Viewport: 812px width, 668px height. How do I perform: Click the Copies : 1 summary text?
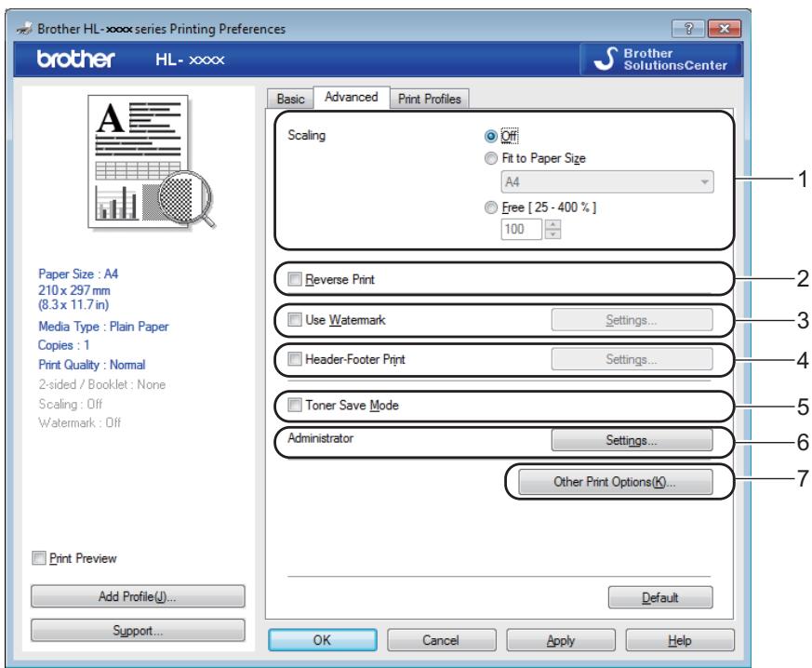click(x=63, y=345)
